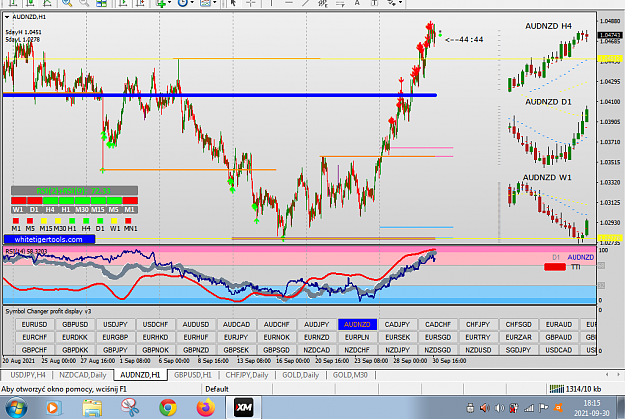Open the whitetigertools.com link
The width and height of the screenshot is (625, 419).
(x=49, y=239)
